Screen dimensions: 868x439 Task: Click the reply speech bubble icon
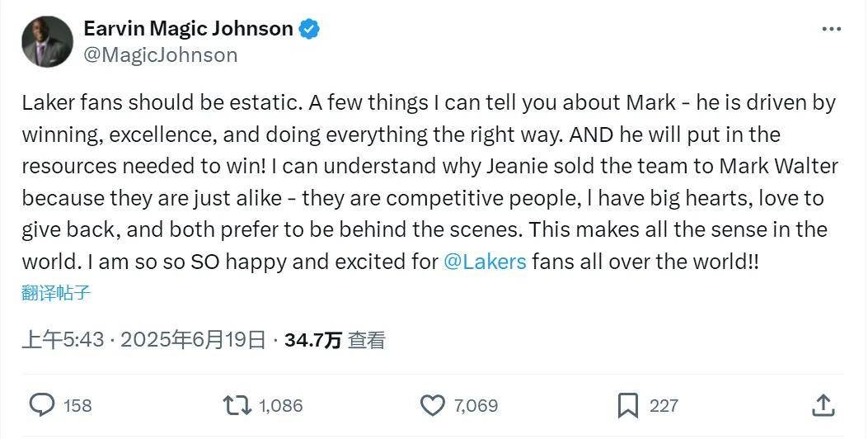click(42, 405)
